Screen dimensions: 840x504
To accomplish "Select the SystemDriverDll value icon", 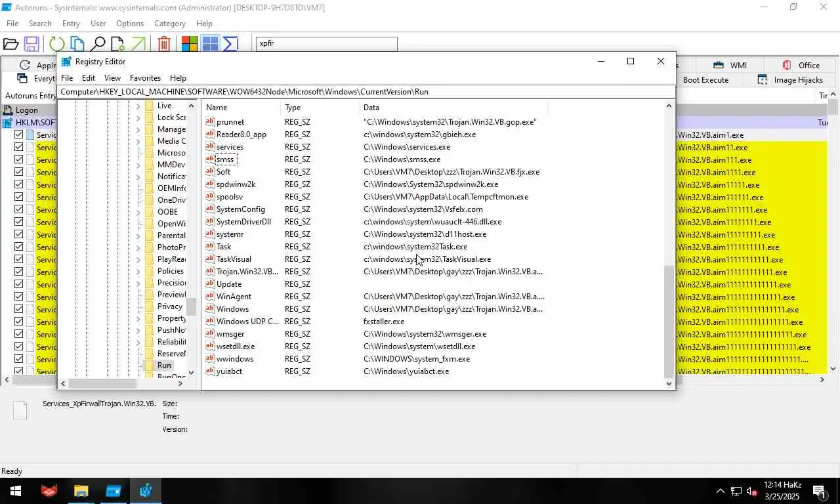I will pyautogui.click(x=210, y=221).
